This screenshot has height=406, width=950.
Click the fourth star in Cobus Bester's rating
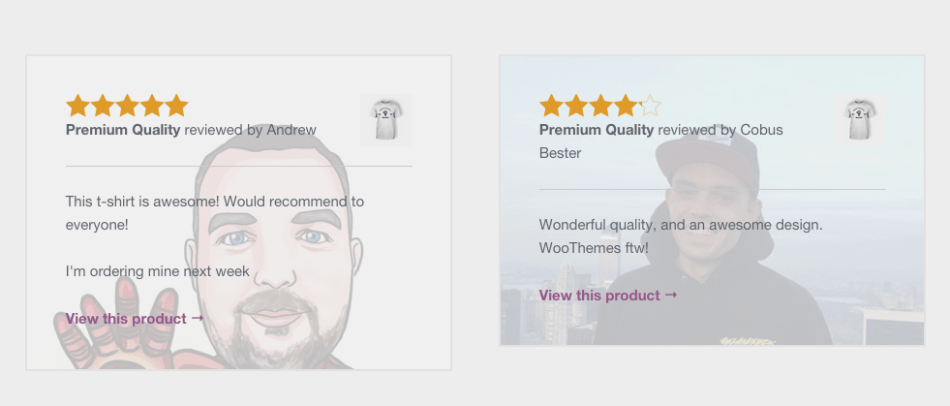[625, 106]
